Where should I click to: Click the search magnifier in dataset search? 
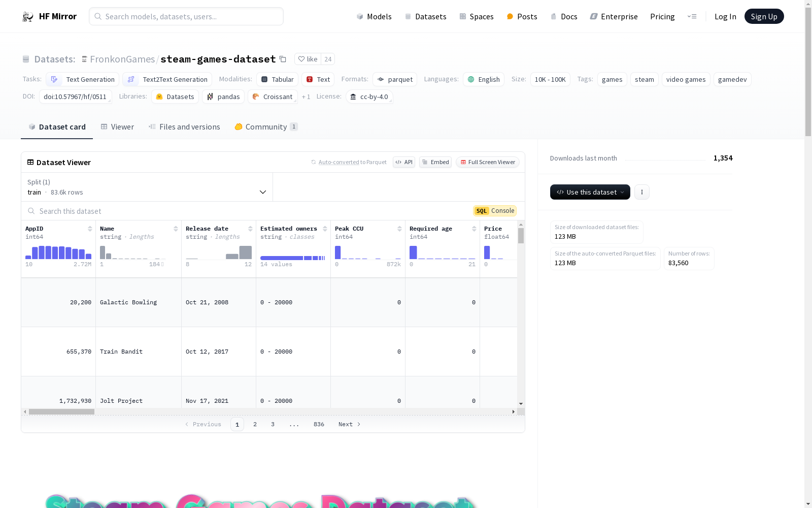(31, 211)
